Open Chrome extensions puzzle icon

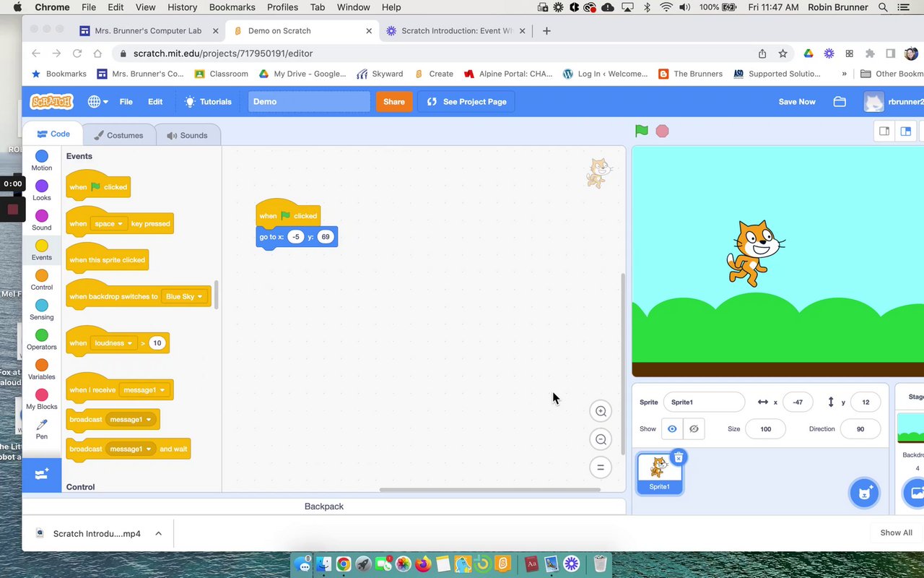(870, 53)
